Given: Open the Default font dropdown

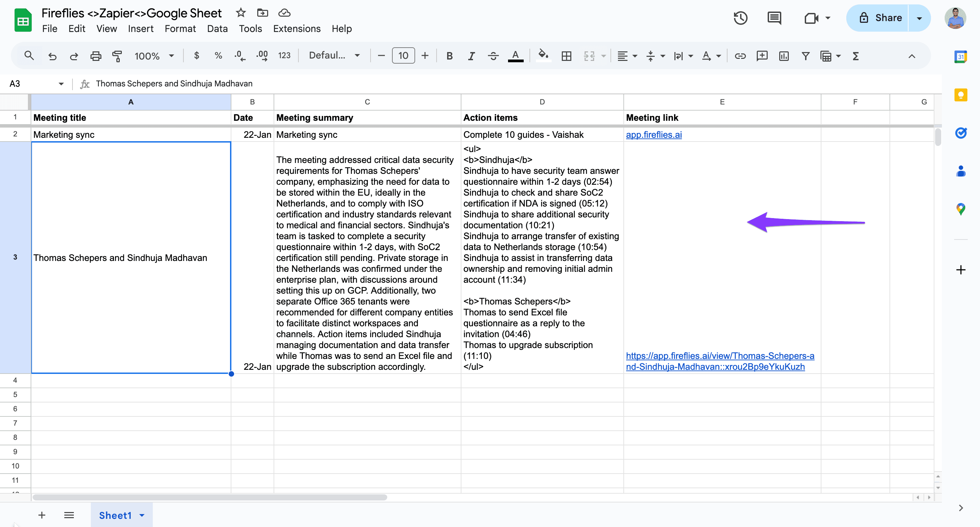Looking at the screenshot, I should pyautogui.click(x=334, y=55).
